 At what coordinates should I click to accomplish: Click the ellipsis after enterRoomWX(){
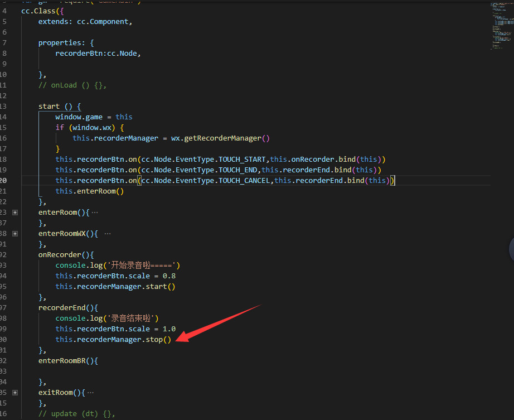click(107, 234)
